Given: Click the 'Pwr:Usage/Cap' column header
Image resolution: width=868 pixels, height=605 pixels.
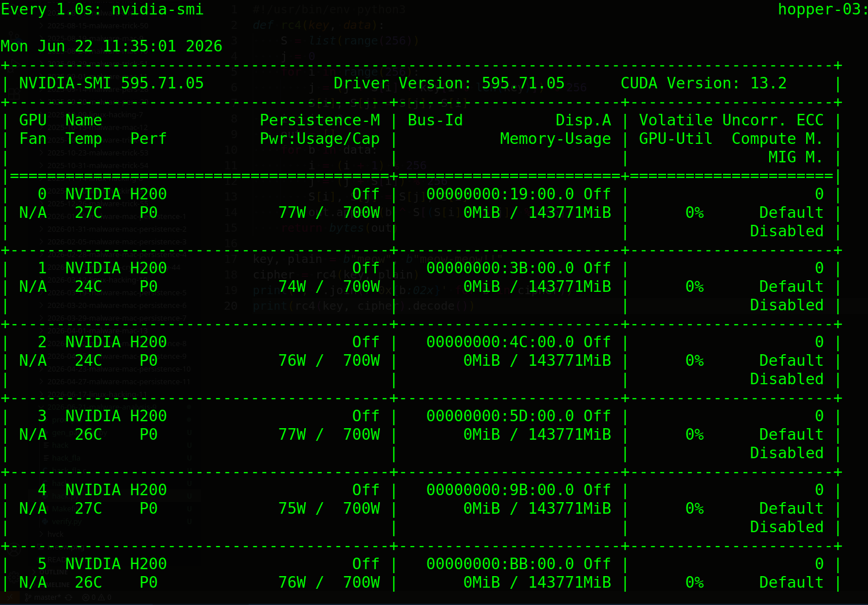Looking at the screenshot, I should pos(320,139).
